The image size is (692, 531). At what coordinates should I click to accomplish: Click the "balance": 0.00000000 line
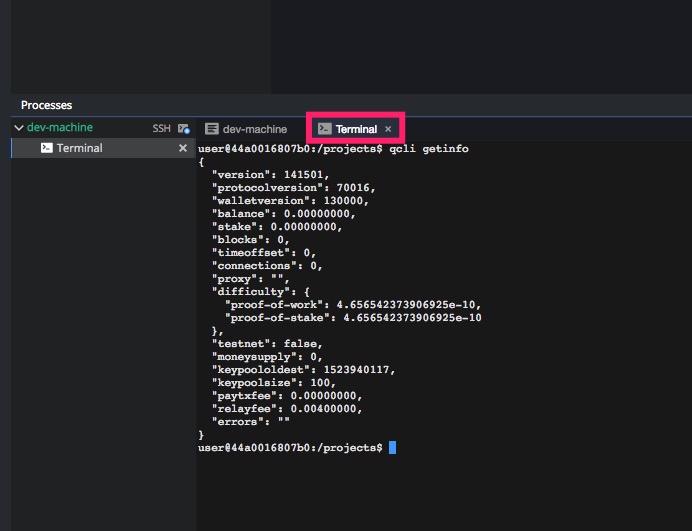click(283, 214)
